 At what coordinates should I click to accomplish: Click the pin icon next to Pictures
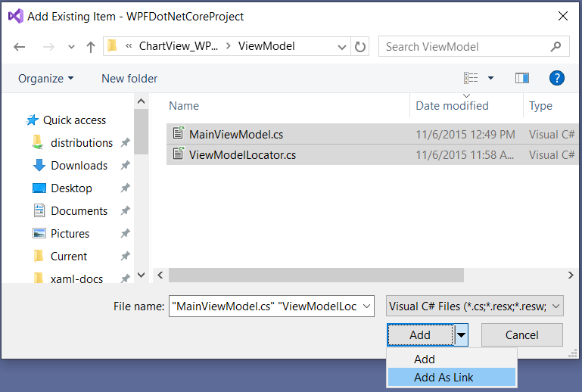(125, 234)
